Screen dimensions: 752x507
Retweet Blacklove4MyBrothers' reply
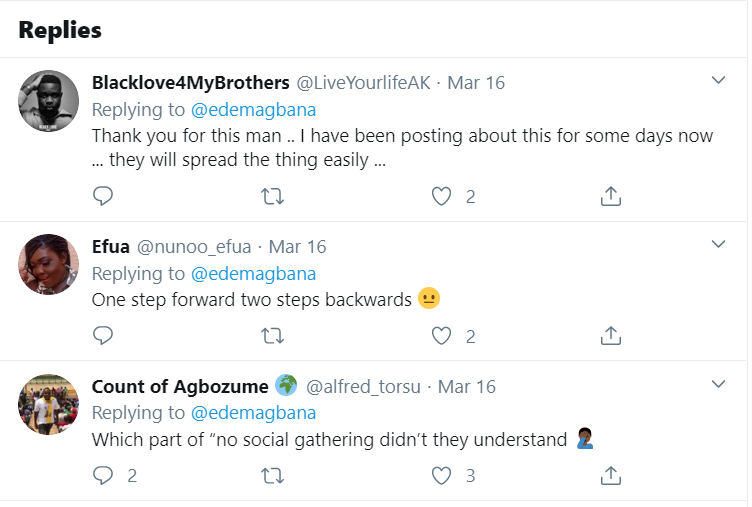(272, 197)
